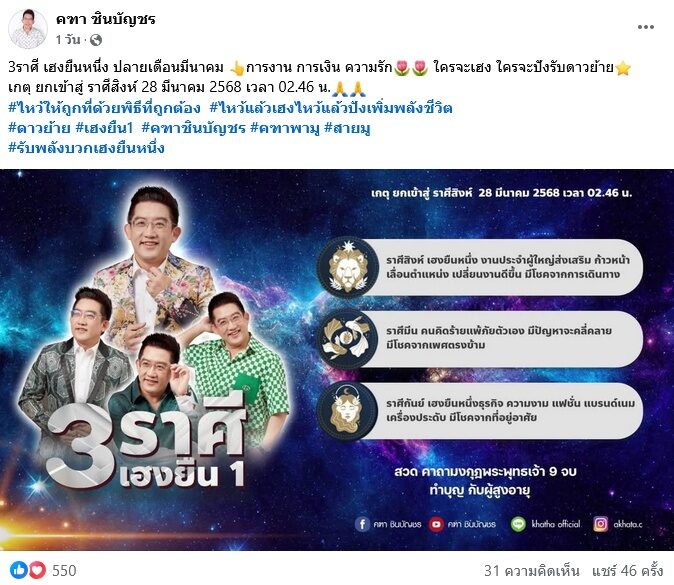Click the 1 วัน post timestamp
This screenshot has width=674, height=585.
[68, 40]
